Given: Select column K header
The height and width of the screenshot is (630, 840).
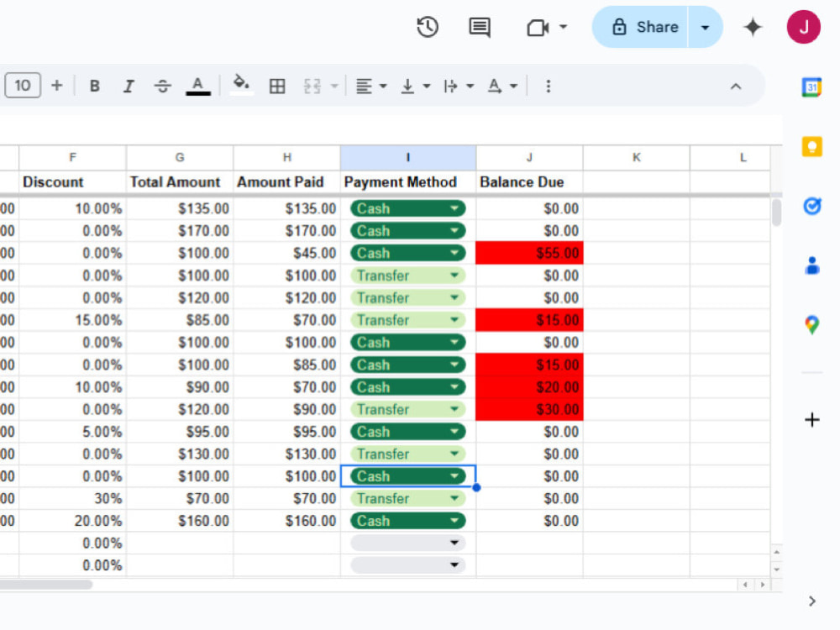Looking at the screenshot, I should (x=637, y=158).
